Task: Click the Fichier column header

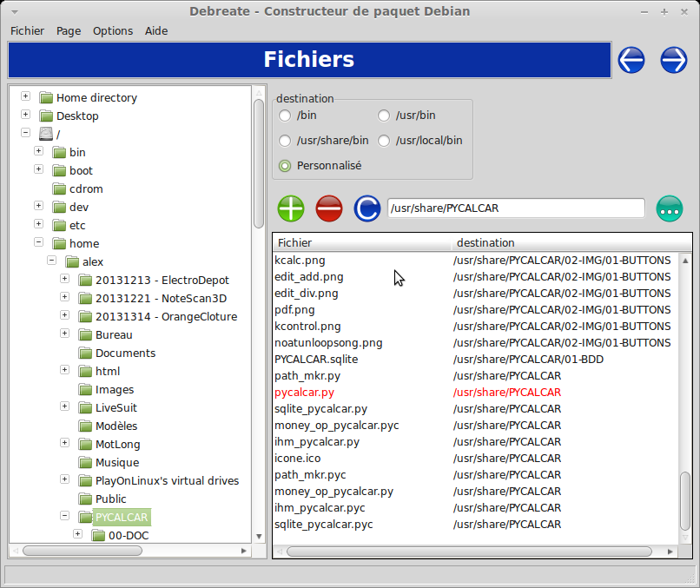Action: click(x=362, y=242)
